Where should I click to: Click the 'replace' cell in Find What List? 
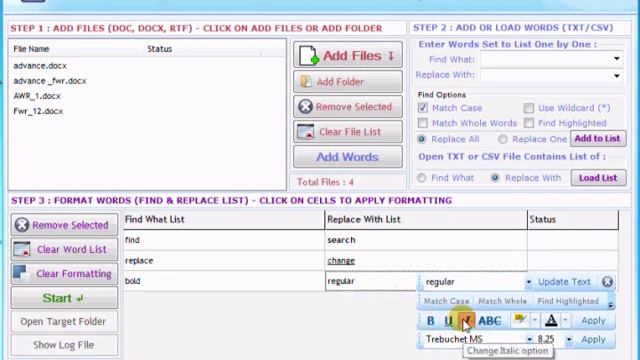[x=224, y=260]
